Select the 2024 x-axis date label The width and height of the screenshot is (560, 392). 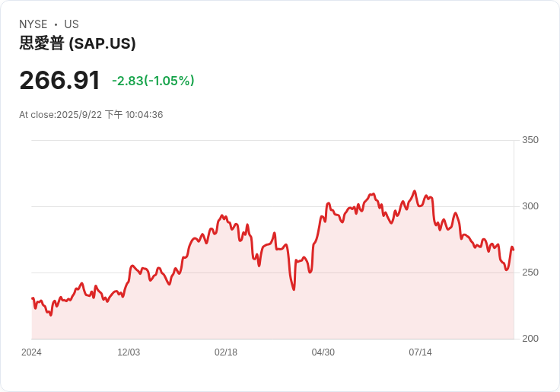pos(31,352)
